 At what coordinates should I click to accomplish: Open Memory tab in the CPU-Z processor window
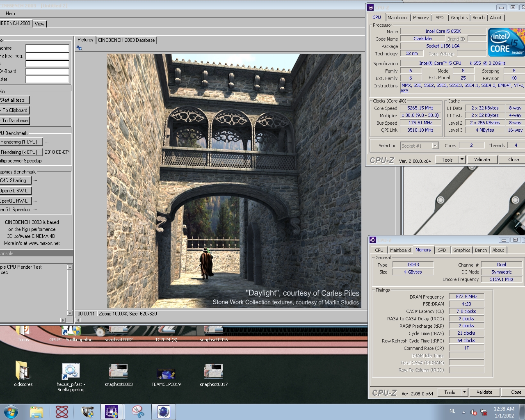coord(421,18)
